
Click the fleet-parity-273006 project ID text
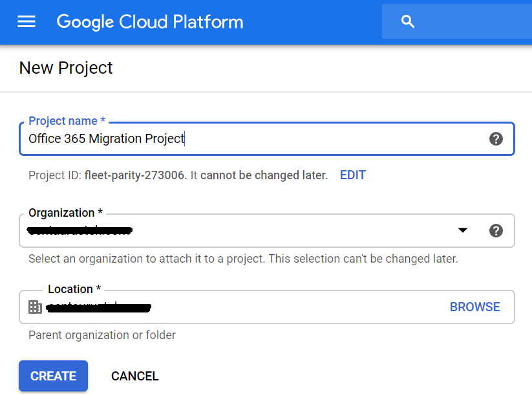coord(135,175)
